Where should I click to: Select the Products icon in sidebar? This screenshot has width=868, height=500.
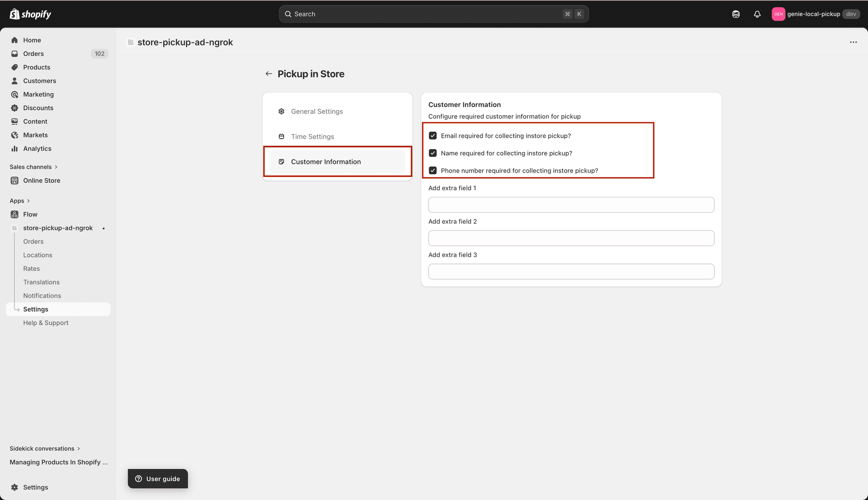tap(14, 67)
